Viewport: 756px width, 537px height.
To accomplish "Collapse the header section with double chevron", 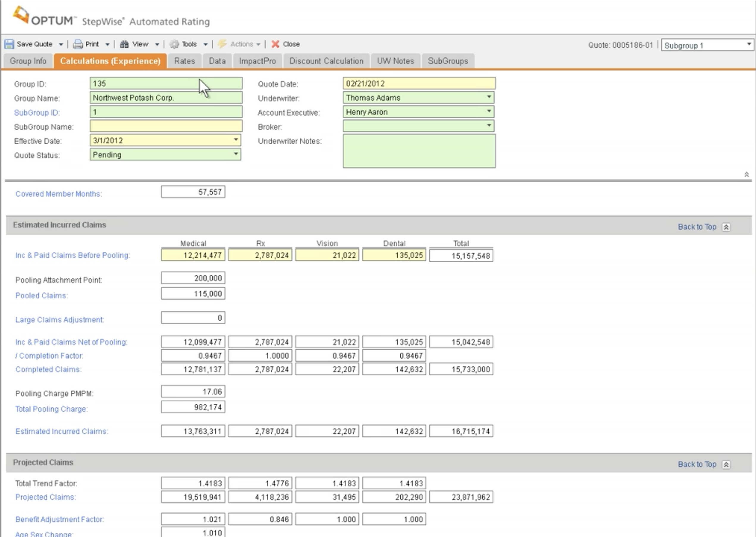I will (746, 174).
